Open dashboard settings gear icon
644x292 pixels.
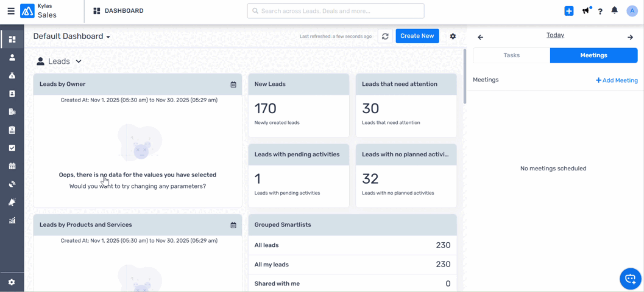click(453, 36)
